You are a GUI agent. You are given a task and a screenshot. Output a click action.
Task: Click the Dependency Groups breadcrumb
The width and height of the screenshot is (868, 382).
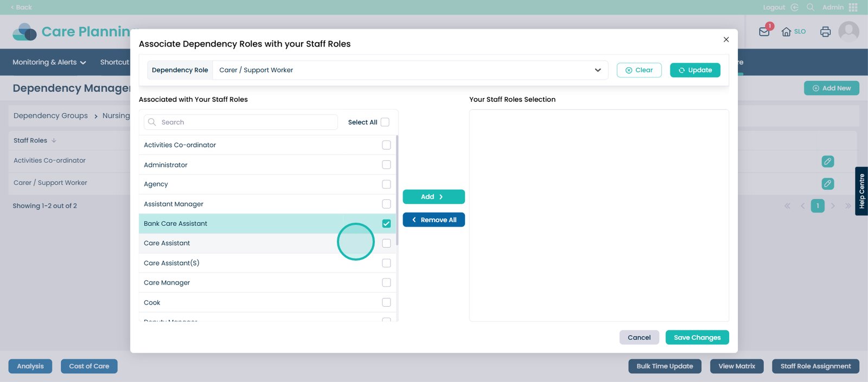(x=50, y=116)
